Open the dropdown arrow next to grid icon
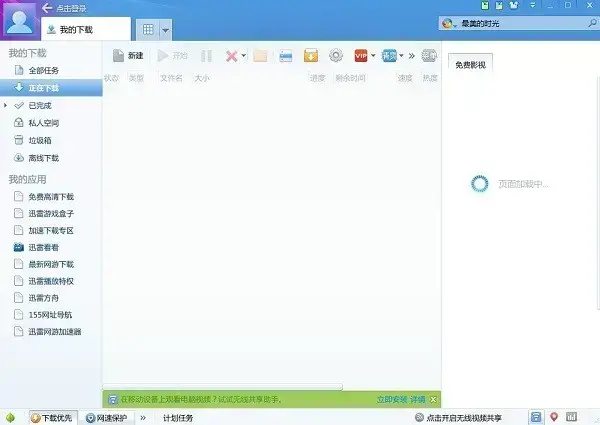This screenshot has height=425, width=600. (x=165, y=30)
